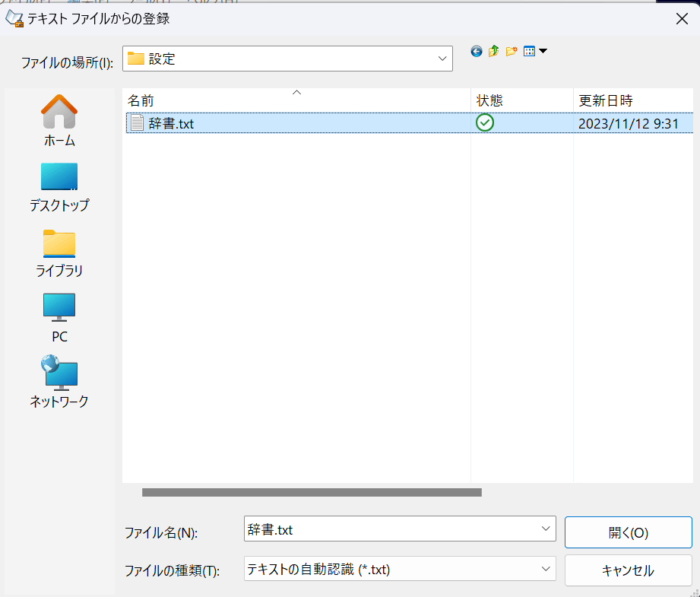The height and width of the screenshot is (597, 700).
Task: Sort files by 状態 column header
Action: point(522,100)
